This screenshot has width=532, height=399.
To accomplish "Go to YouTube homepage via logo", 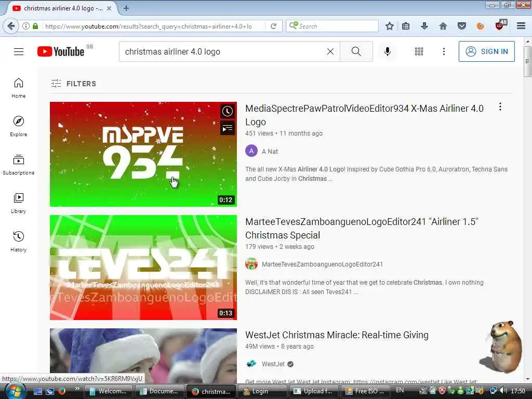I will pyautogui.click(x=61, y=51).
